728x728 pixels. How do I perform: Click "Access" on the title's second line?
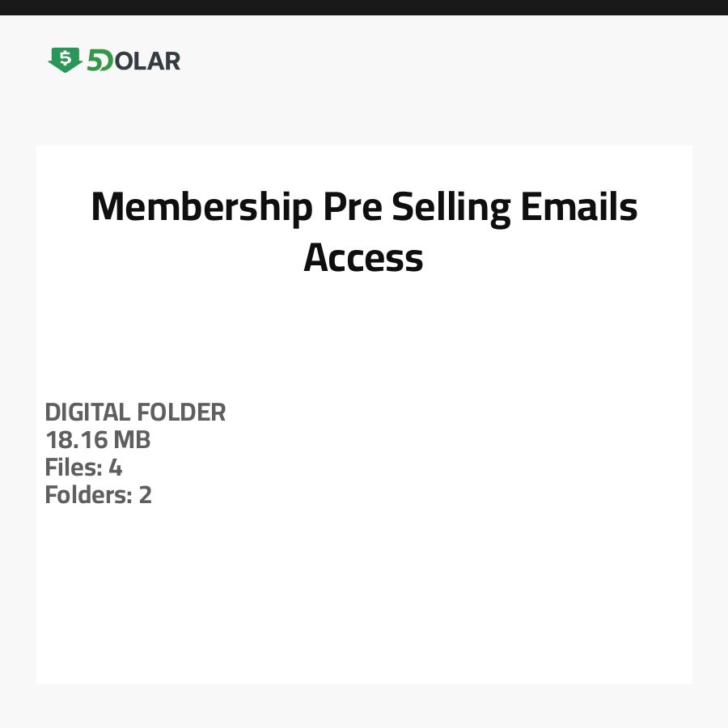coord(363,258)
